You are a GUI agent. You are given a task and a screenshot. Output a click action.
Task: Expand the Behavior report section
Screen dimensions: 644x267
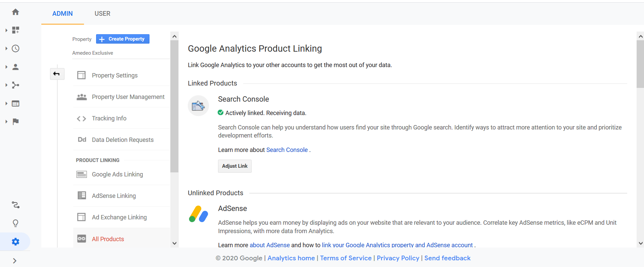tap(6, 103)
